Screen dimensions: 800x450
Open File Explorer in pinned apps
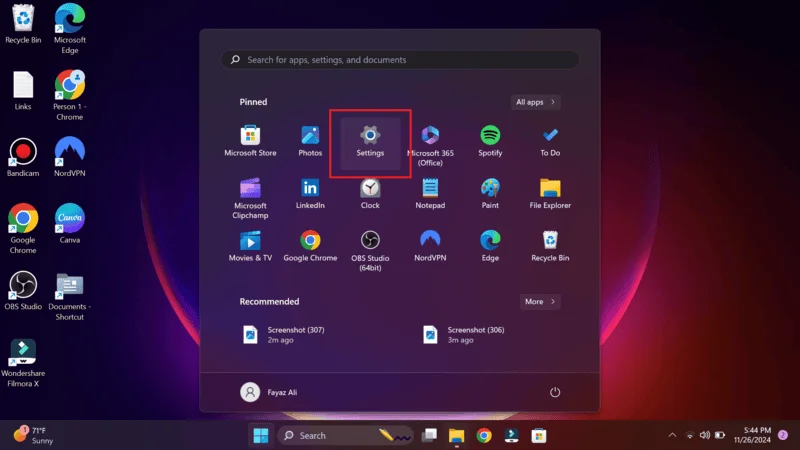(550, 194)
